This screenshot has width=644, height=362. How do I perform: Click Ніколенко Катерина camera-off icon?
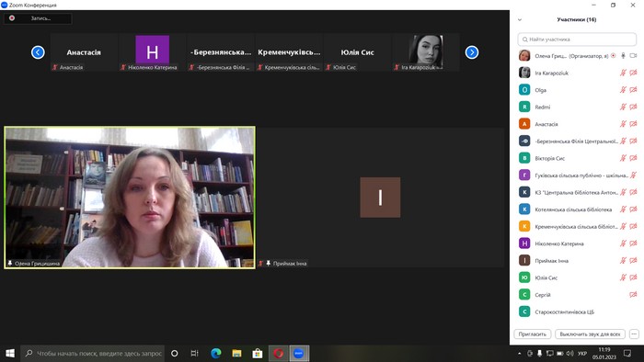pyautogui.click(x=633, y=243)
